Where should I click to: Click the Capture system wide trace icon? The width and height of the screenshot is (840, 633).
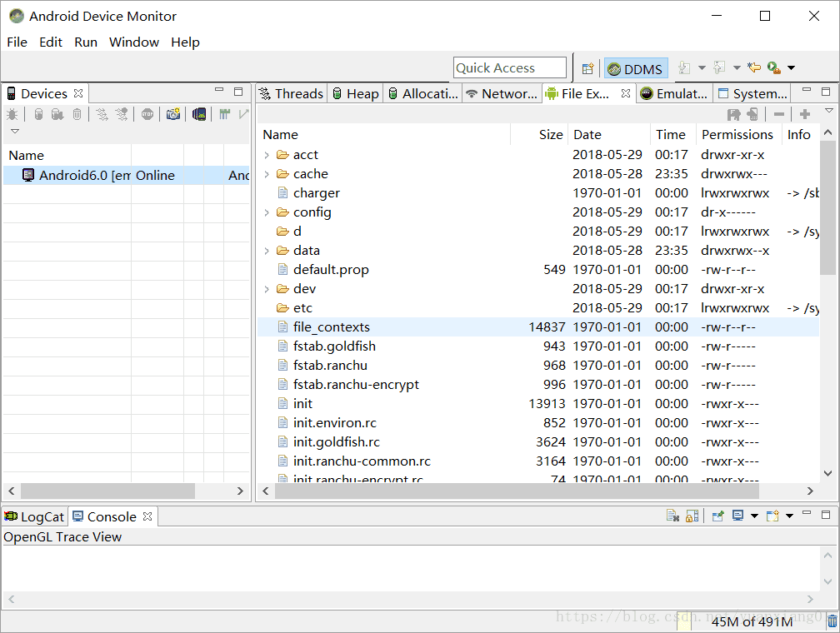point(224,114)
